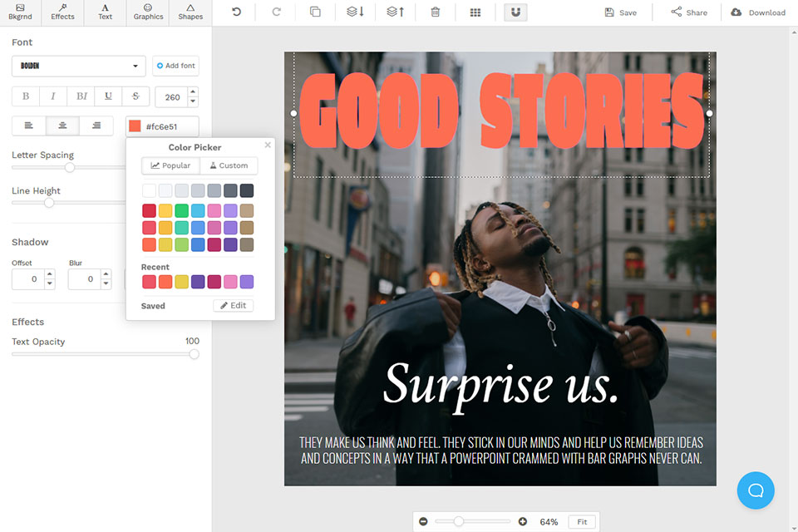Enable underline text style
The height and width of the screenshot is (532, 798).
(108, 96)
